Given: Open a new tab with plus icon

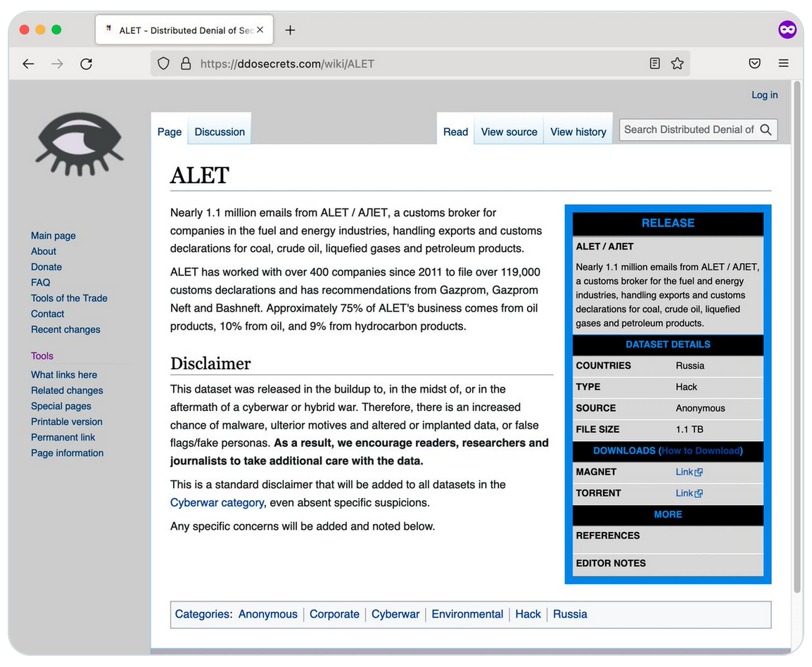Looking at the screenshot, I should (290, 30).
